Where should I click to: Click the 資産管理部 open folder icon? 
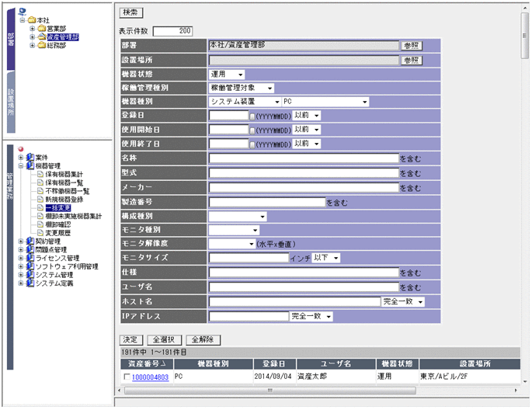click(42, 36)
